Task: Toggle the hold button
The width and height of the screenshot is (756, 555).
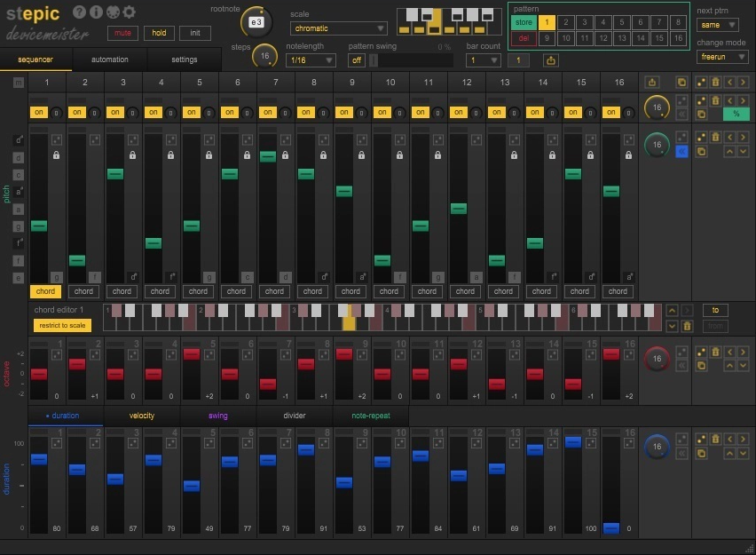Action: [159, 33]
